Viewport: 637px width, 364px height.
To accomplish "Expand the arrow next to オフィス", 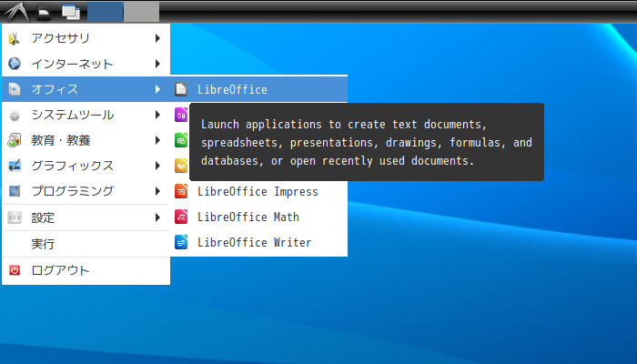I will click(157, 89).
